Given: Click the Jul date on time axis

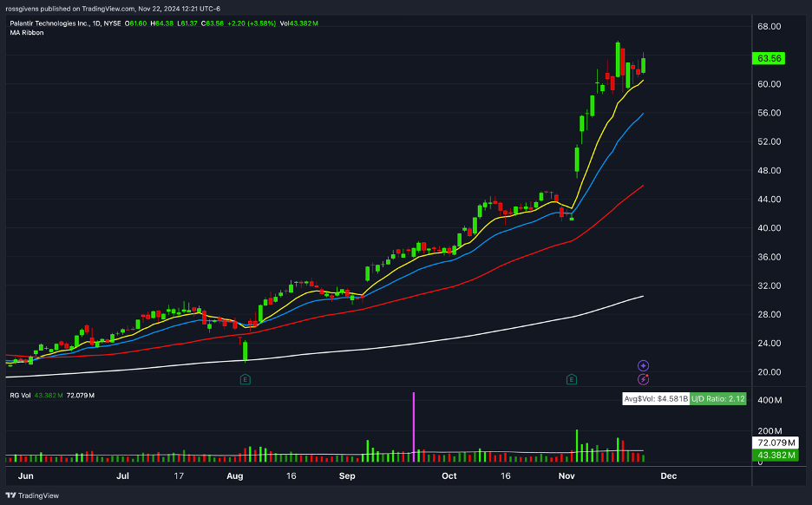Looking at the screenshot, I should pos(122,476).
